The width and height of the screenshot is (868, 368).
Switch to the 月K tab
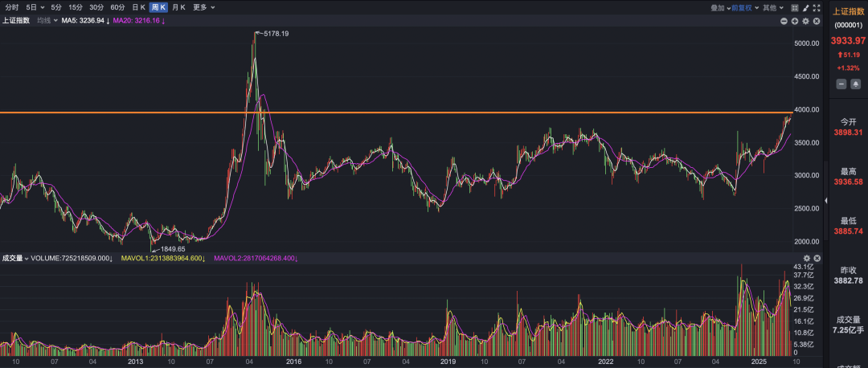click(x=178, y=7)
